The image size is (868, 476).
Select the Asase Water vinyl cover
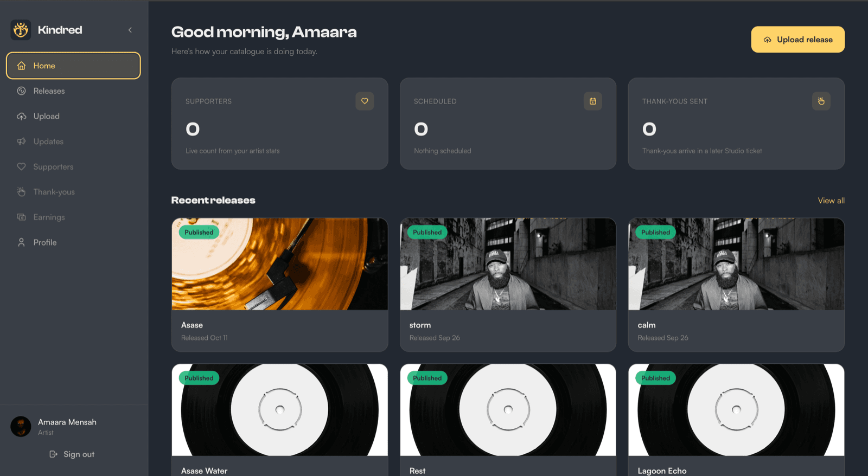[x=280, y=410]
